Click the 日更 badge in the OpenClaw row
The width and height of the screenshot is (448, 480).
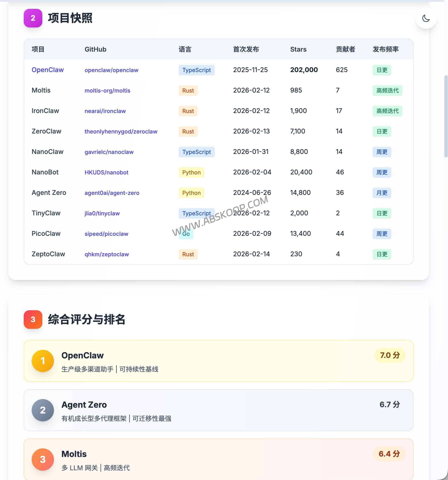pos(381,70)
